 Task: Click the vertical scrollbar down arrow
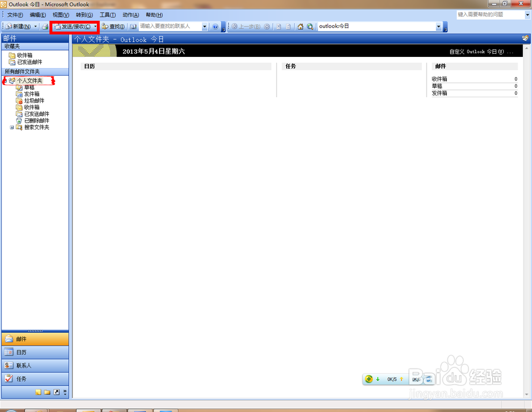click(527, 394)
